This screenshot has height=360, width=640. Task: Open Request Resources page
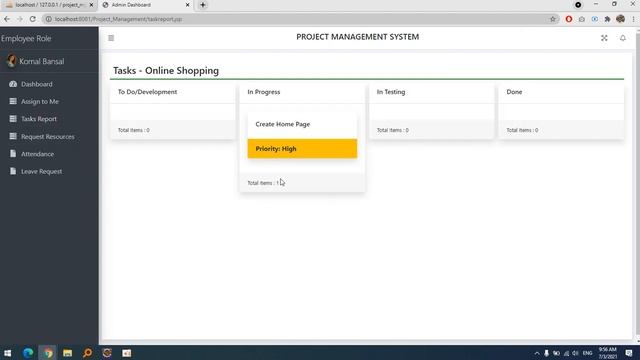tap(48, 137)
